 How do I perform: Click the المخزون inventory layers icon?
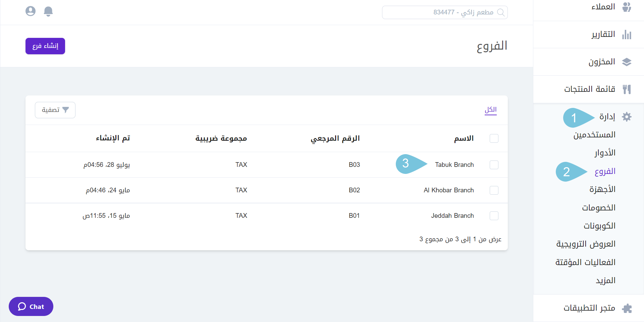(627, 62)
